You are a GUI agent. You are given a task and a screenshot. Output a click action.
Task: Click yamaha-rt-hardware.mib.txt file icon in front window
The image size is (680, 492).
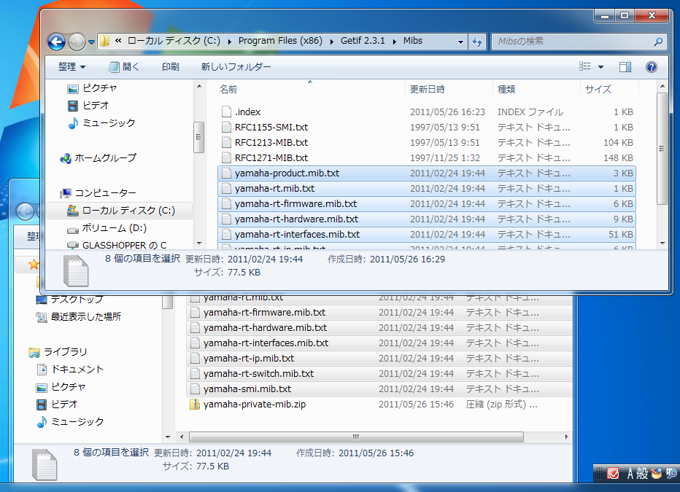[x=226, y=219]
